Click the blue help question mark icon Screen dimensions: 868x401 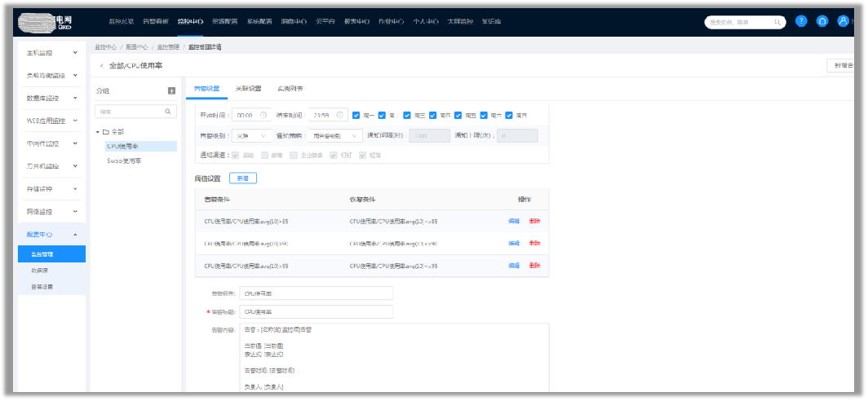[x=801, y=21]
